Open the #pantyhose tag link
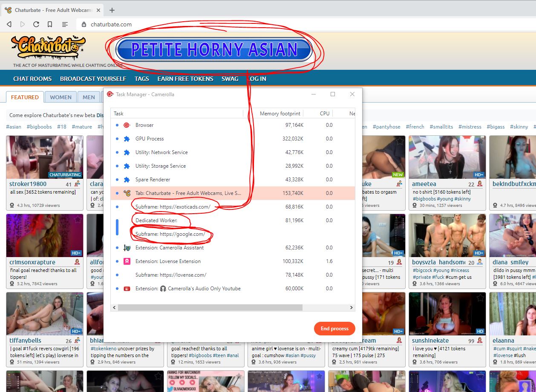The width and height of the screenshot is (536, 392). point(386,127)
